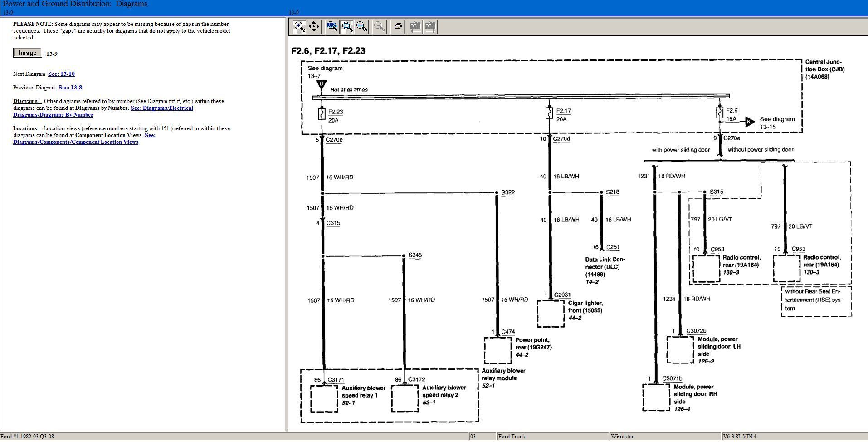Print the diagram using printer icon

click(x=398, y=27)
